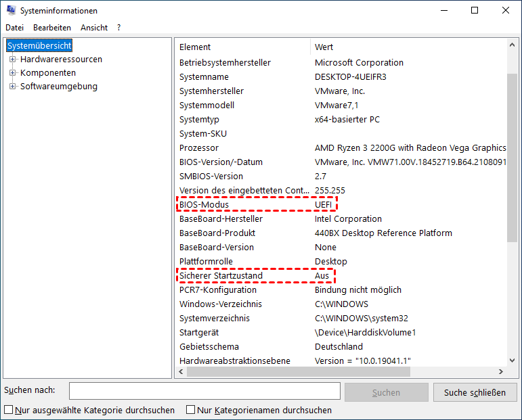Viewport: 522px width, 420px height.
Task: Select the Hardwareabstraktionsebene row
Action: (x=341, y=360)
